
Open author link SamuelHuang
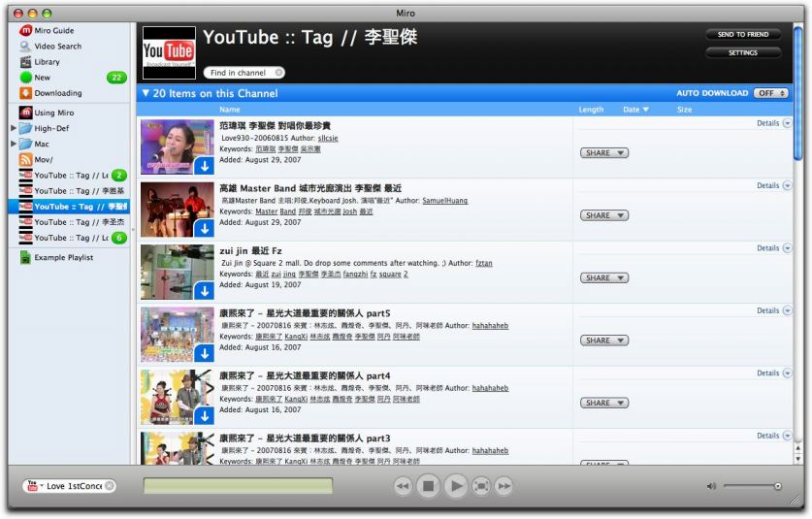tap(445, 201)
